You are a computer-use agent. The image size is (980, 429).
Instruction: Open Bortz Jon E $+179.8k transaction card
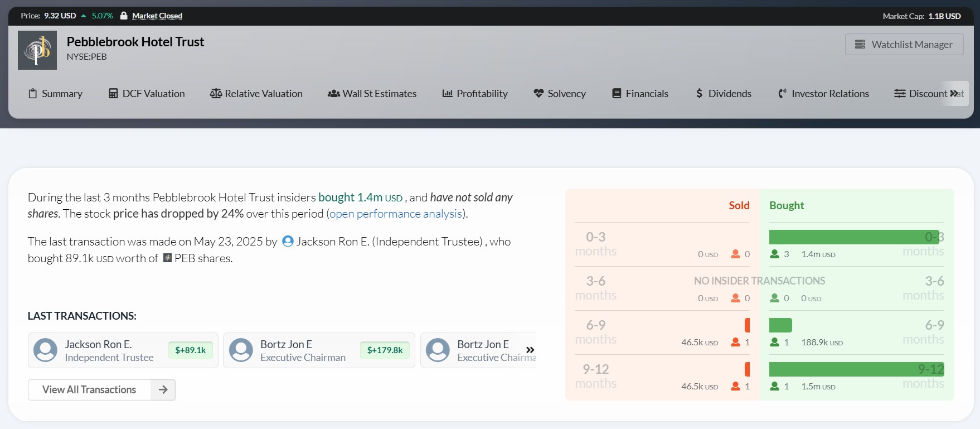(319, 350)
